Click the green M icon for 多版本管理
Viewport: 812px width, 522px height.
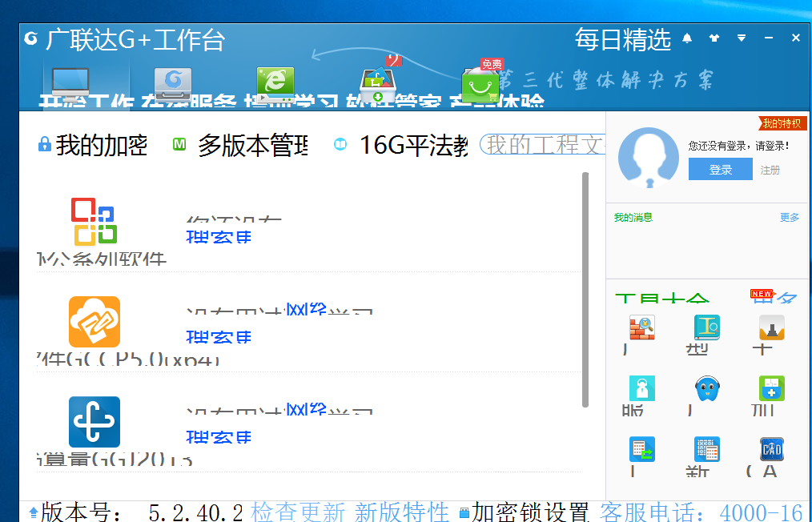[x=179, y=144]
